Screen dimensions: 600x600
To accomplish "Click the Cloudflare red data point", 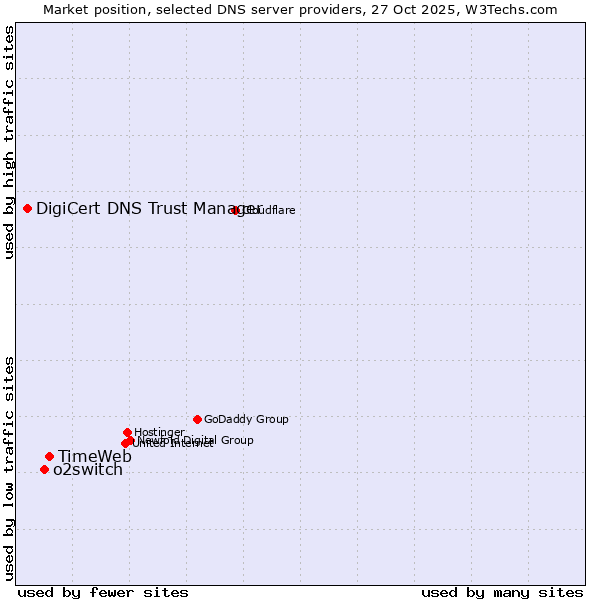I will (236, 210).
